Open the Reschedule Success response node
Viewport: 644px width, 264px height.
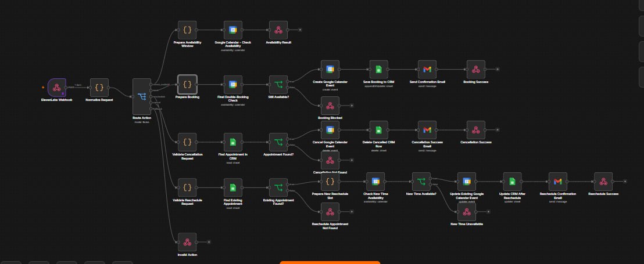(603, 181)
